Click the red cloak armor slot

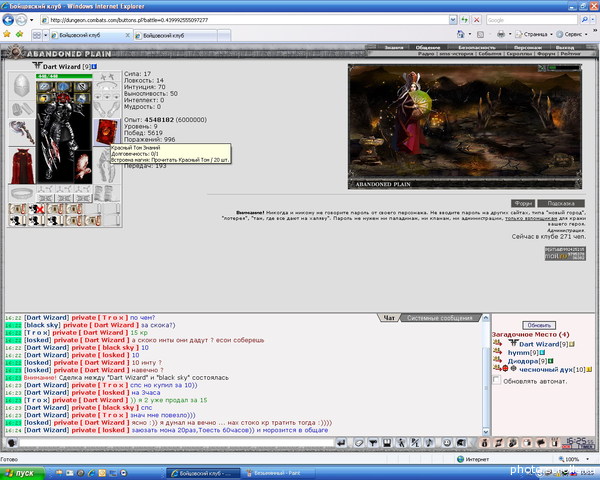[21, 166]
